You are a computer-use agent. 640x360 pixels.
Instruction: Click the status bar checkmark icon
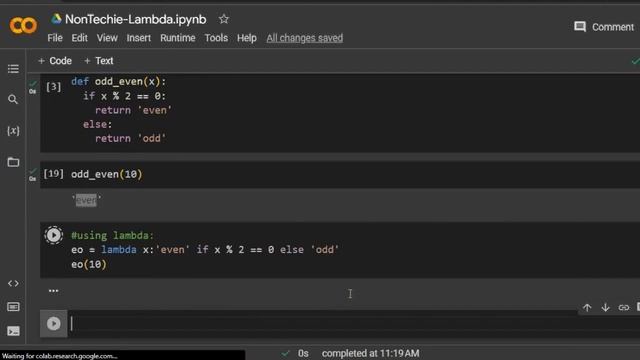285,353
